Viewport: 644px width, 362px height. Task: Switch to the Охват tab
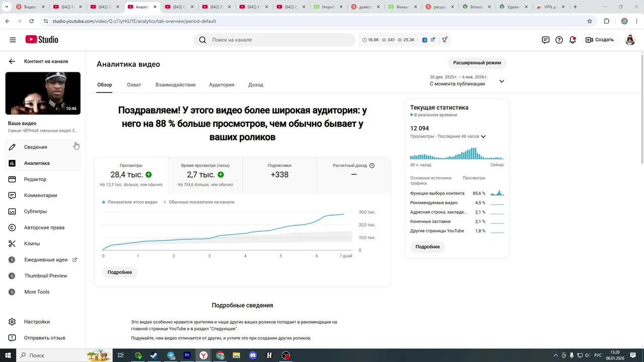click(x=134, y=85)
